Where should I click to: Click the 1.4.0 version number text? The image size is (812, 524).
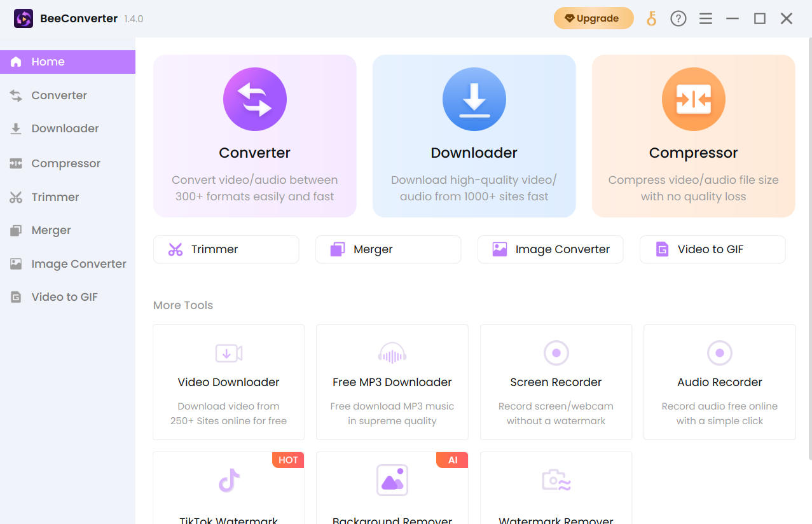click(x=134, y=19)
